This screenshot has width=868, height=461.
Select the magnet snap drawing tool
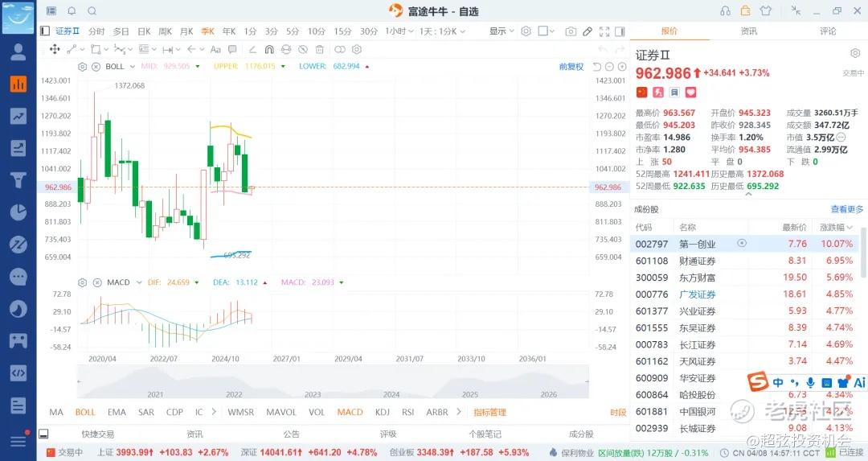269,49
